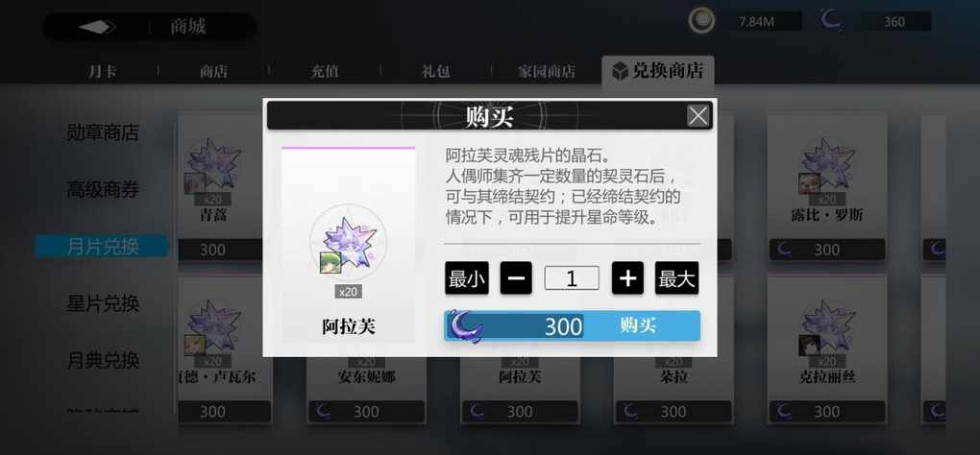This screenshot has height=455, width=980.
Task: Click the 阿拉芙 crystal item icon in dialog
Action: point(348,242)
